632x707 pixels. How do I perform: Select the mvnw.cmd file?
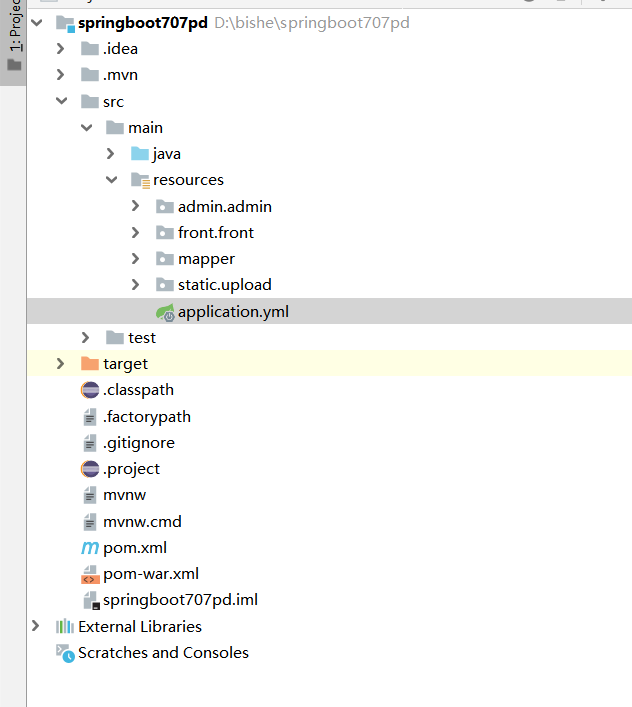click(142, 521)
